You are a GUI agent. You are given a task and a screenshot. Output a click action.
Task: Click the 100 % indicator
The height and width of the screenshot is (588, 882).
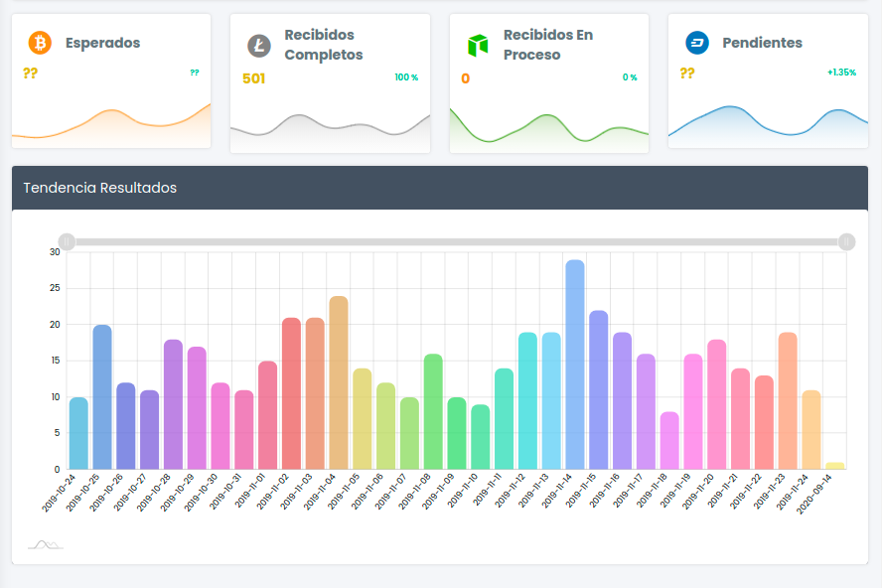406,77
